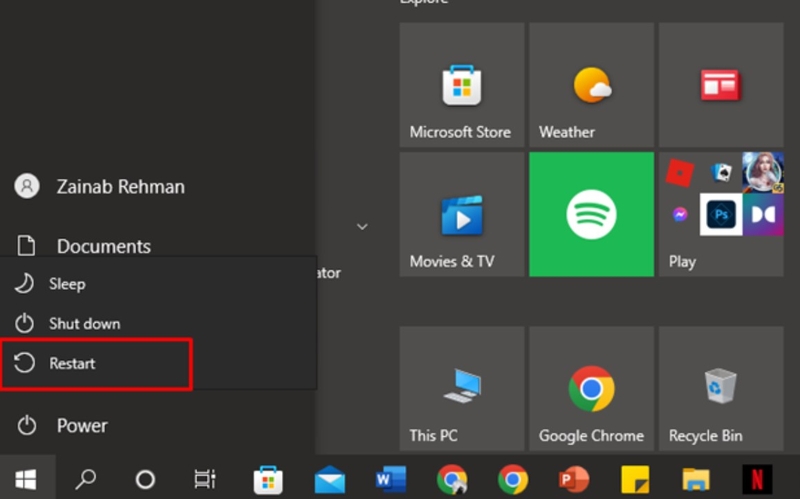Open the green Spotify tile
This screenshot has height=499, width=800.
coord(591,214)
